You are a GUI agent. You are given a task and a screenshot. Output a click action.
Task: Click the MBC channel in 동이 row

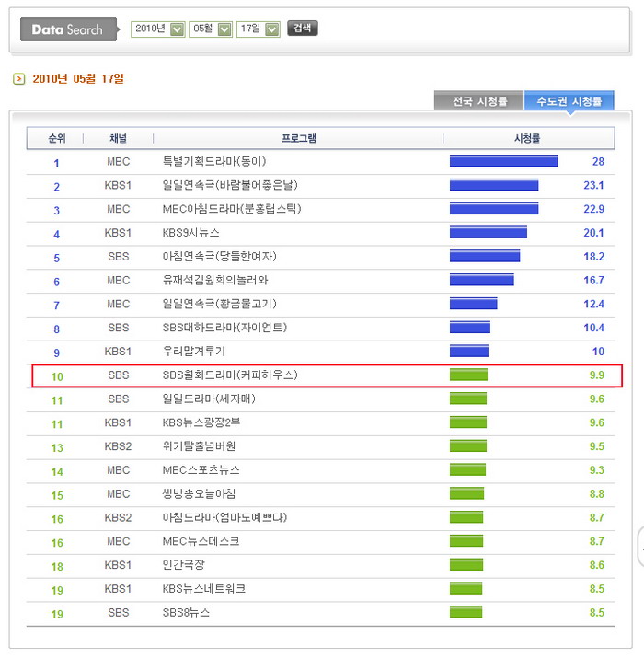pyautogui.click(x=119, y=162)
